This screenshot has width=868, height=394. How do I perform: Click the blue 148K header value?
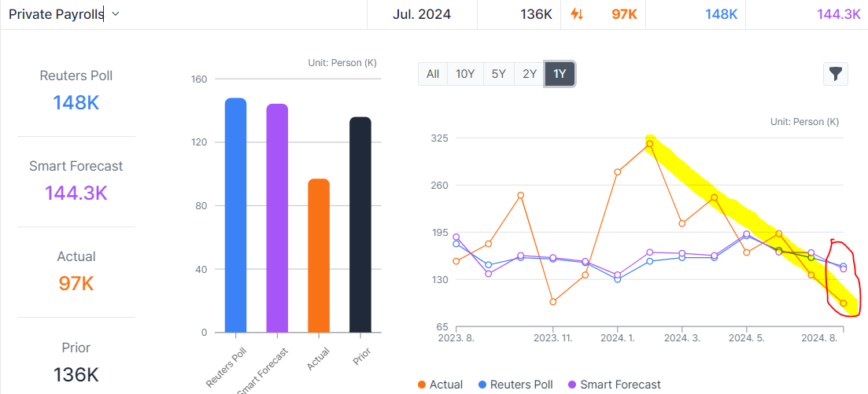pos(721,14)
